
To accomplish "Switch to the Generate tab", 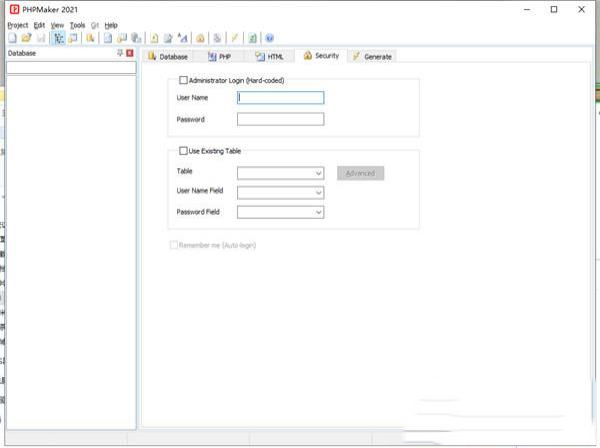I will point(372,56).
